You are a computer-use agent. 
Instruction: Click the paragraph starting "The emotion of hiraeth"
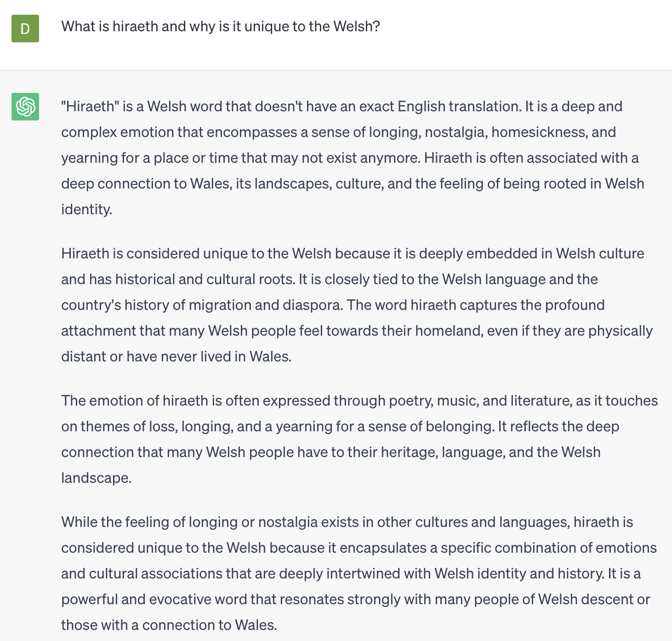pyautogui.click(x=359, y=439)
